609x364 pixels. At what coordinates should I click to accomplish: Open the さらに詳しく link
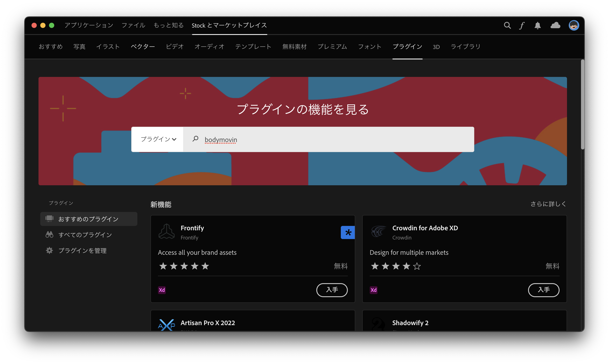coord(548,204)
